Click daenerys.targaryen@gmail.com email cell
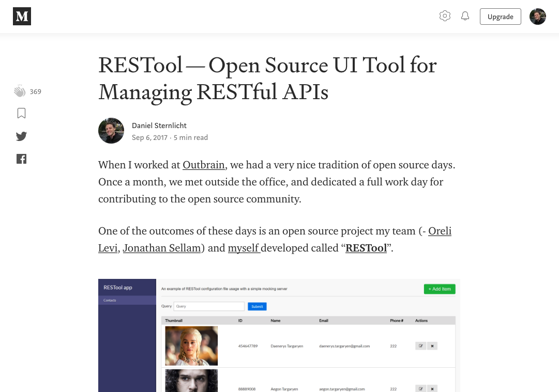Image resolution: width=559 pixels, height=392 pixels. [344, 346]
